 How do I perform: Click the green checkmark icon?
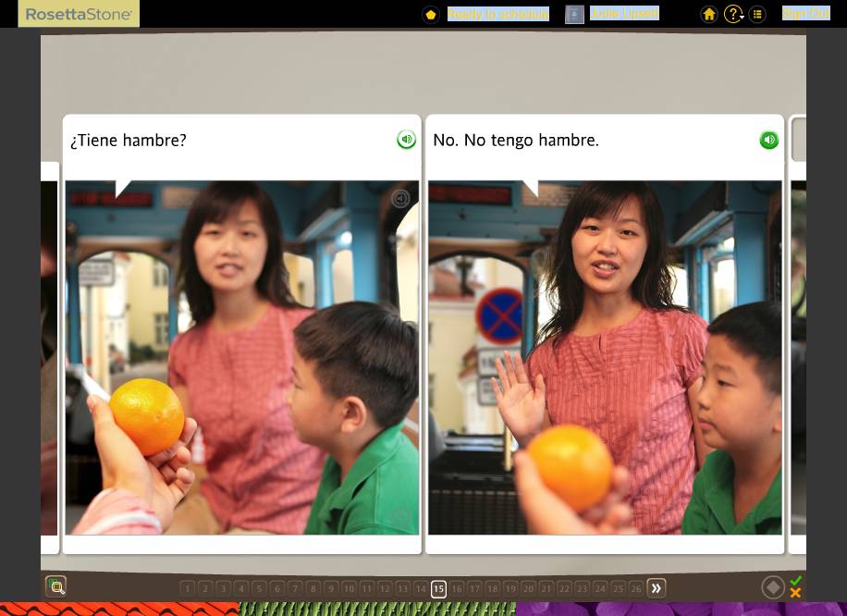click(x=795, y=581)
